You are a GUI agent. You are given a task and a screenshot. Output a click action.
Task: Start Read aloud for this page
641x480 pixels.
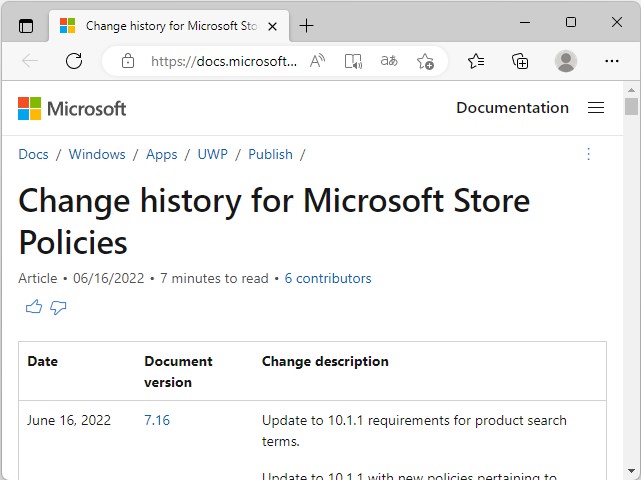tap(317, 61)
